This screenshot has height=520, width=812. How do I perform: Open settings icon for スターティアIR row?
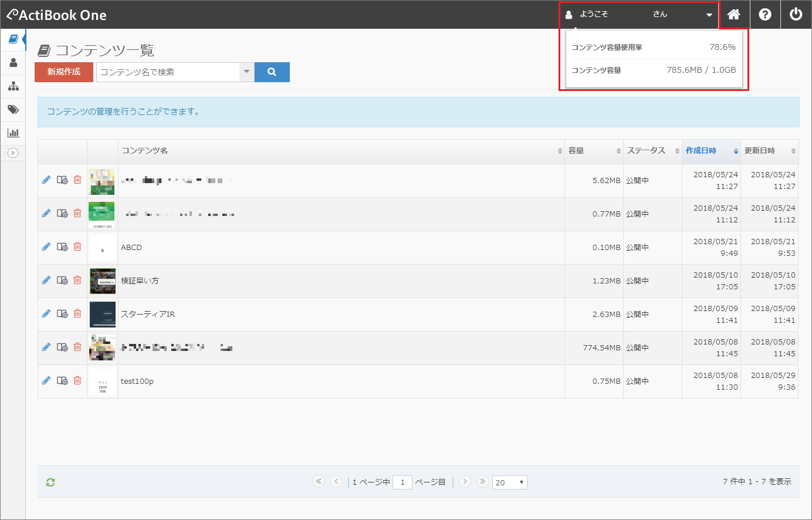tap(62, 314)
